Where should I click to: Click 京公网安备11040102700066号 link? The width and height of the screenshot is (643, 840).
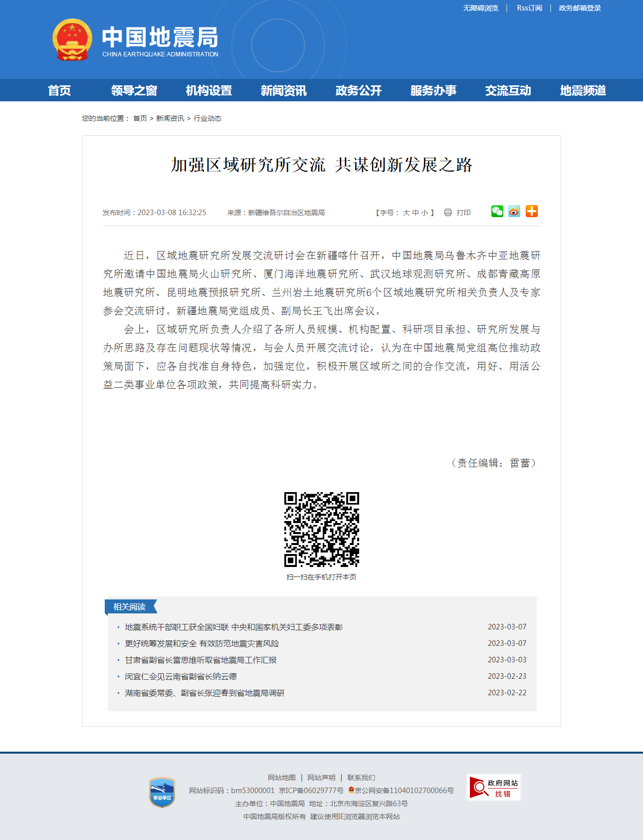(x=404, y=791)
